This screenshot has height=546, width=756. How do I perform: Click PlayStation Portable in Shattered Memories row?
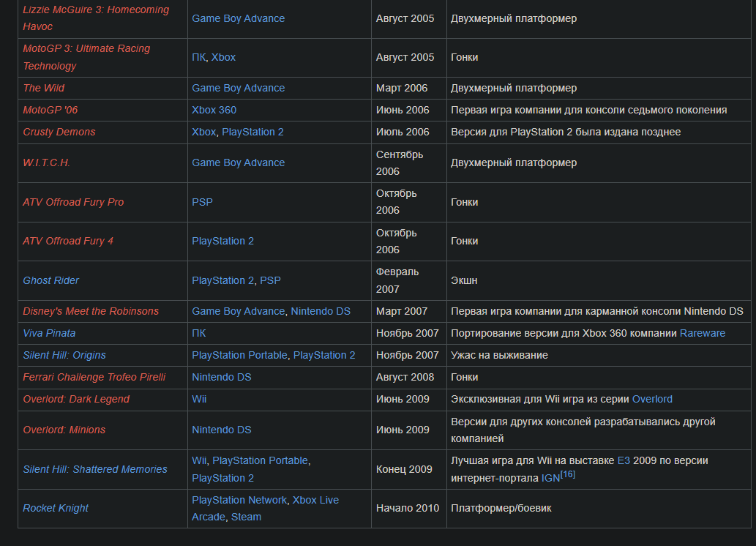pyautogui.click(x=260, y=460)
